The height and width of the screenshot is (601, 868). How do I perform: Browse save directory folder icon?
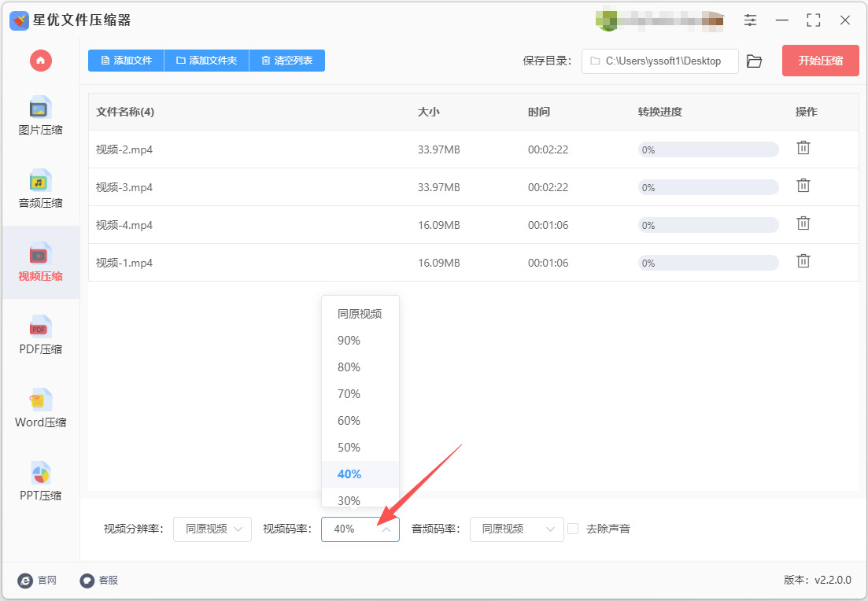point(754,61)
